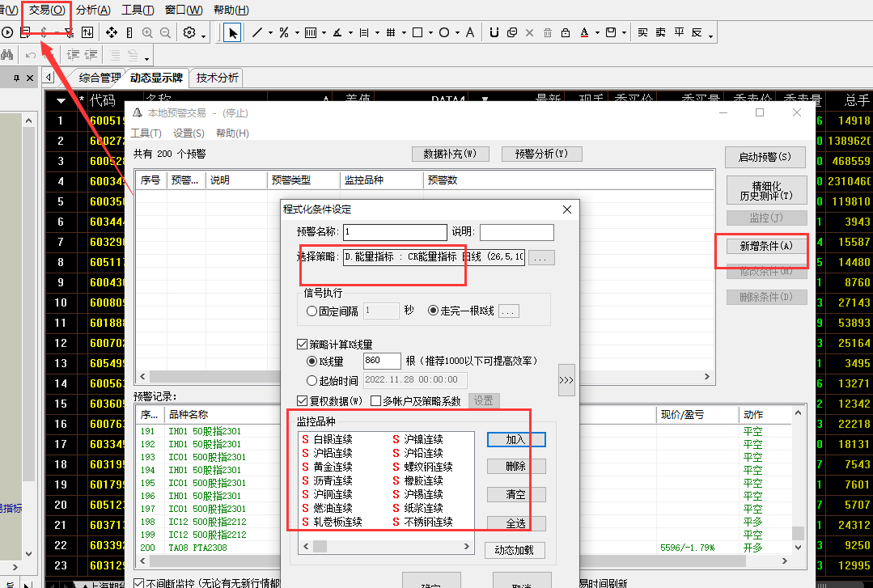Uncheck the 复权数据 checkbox
This screenshot has height=588, width=873.
(x=303, y=400)
